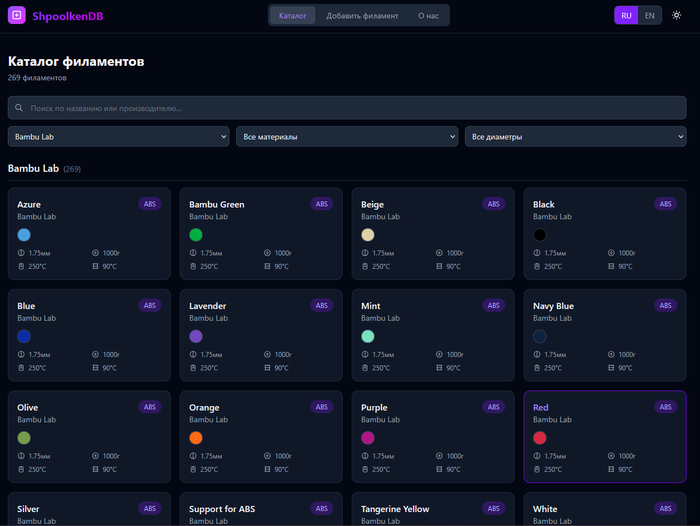Click the Red color swatch
Image resolution: width=700 pixels, height=526 pixels.
coord(540,438)
